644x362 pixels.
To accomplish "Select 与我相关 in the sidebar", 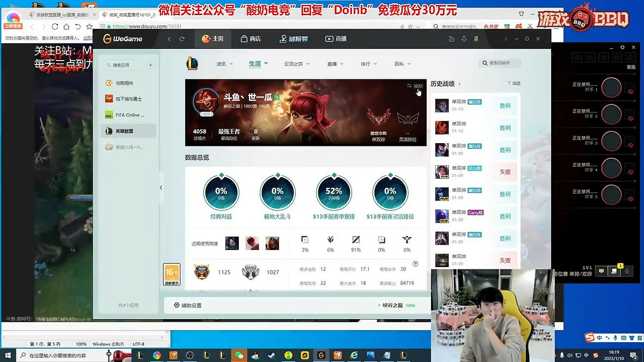I will point(128,83).
